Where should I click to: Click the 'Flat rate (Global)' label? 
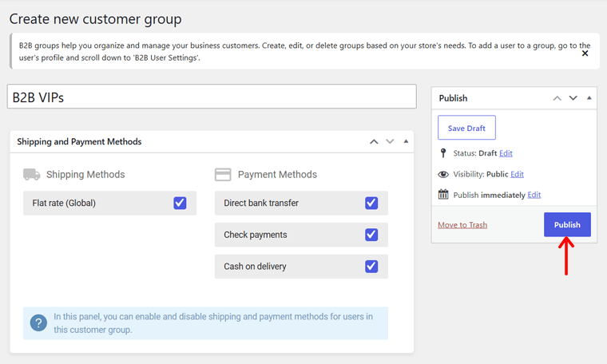64,203
